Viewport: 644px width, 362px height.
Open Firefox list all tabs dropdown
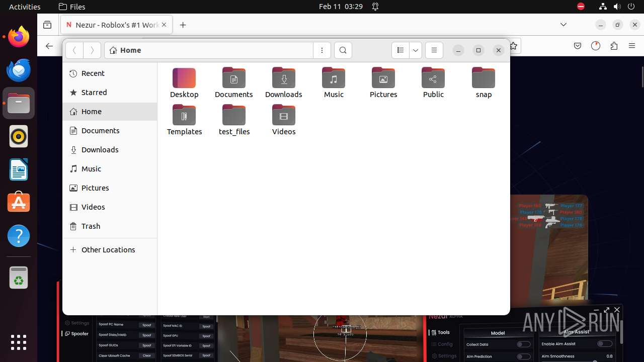click(563, 25)
